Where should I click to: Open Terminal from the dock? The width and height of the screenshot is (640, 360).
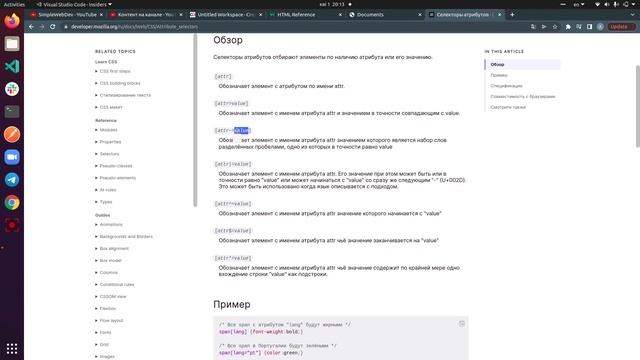12,111
